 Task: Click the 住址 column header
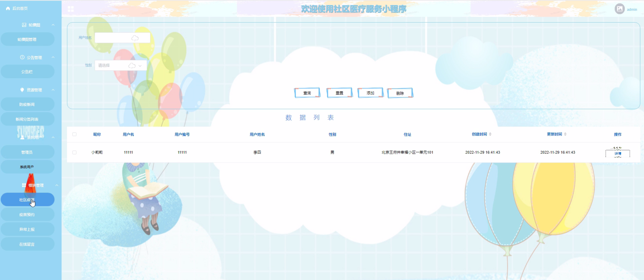point(407,134)
